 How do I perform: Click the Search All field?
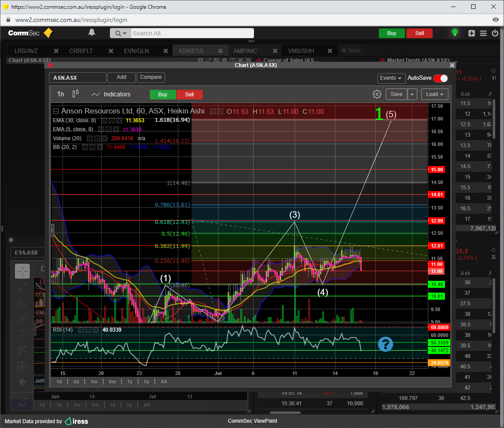[192, 33]
